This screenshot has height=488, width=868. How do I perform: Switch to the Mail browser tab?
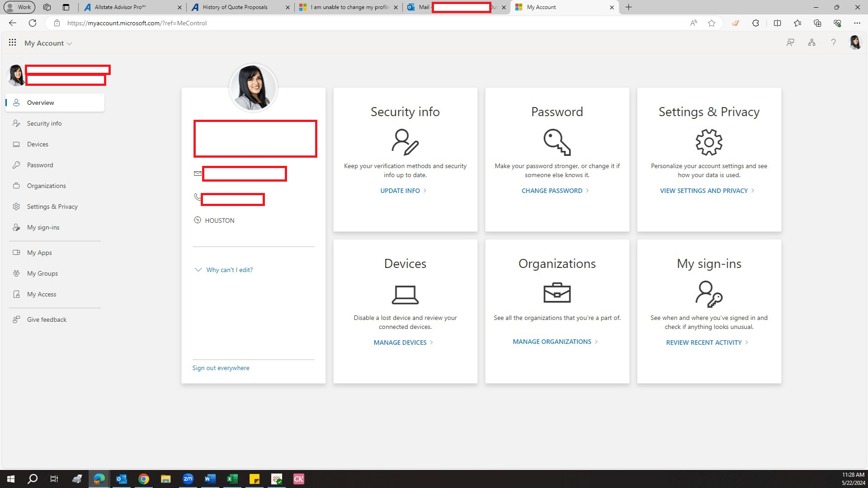click(456, 7)
